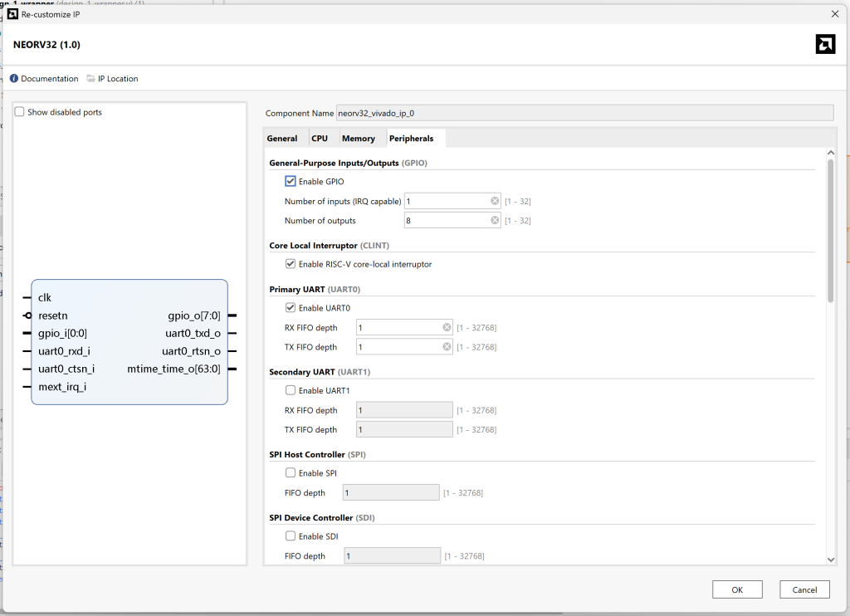Close the Re-customize IP dialog
This screenshot has width=850, height=616.
835,14
